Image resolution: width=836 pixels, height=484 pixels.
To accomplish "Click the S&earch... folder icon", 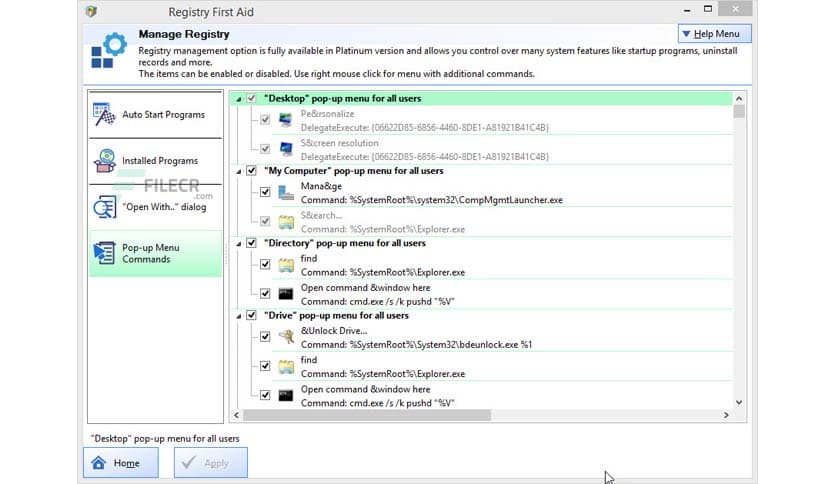I will (x=286, y=222).
